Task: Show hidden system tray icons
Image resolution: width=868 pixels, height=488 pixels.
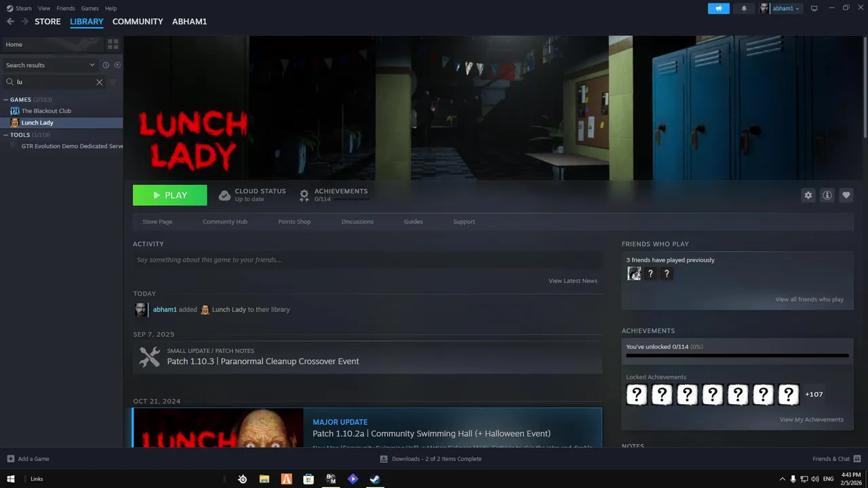Action: (x=782, y=479)
